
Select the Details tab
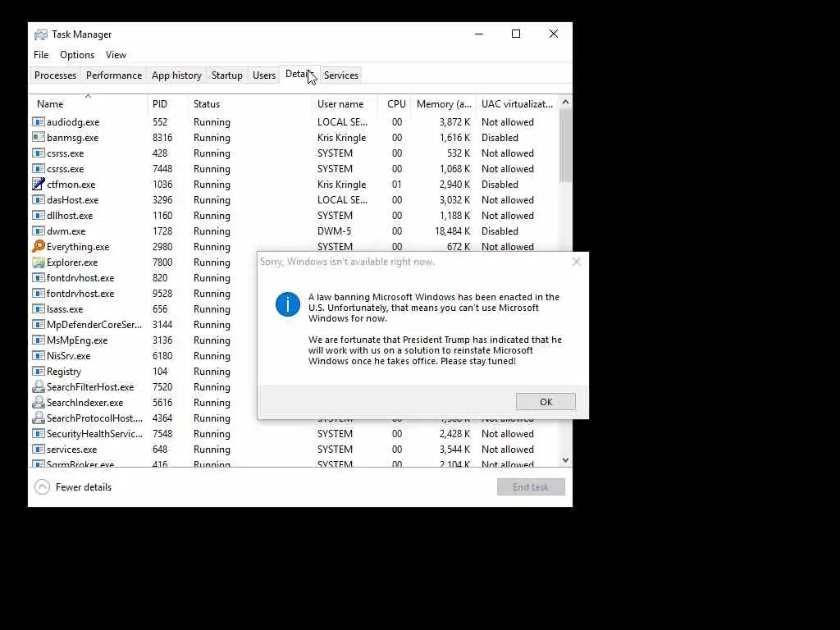(299, 75)
